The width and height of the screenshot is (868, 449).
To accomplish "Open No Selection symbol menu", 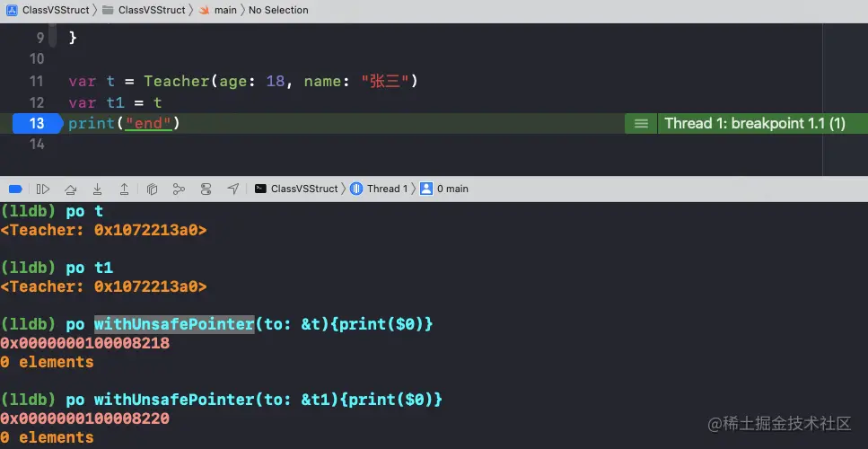I will [278, 10].
